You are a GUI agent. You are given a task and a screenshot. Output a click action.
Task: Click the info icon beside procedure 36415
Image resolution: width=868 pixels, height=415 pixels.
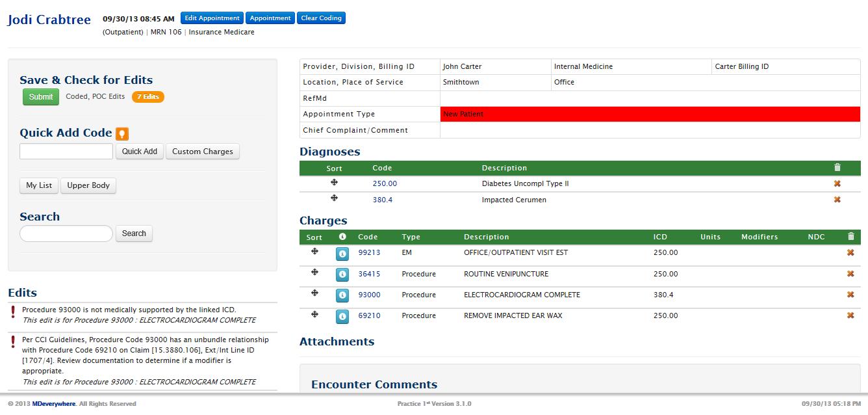pos(342,274)
